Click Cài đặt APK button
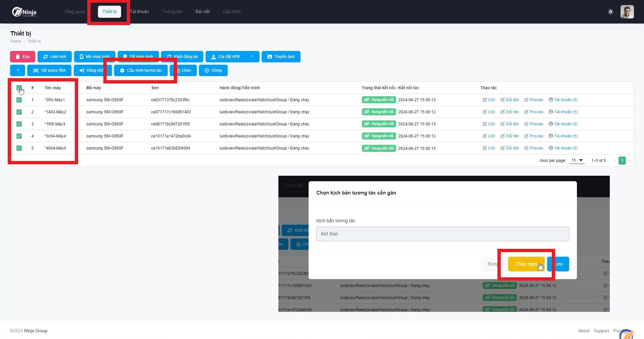The image size is (644, 339). [x=226, y=57]
